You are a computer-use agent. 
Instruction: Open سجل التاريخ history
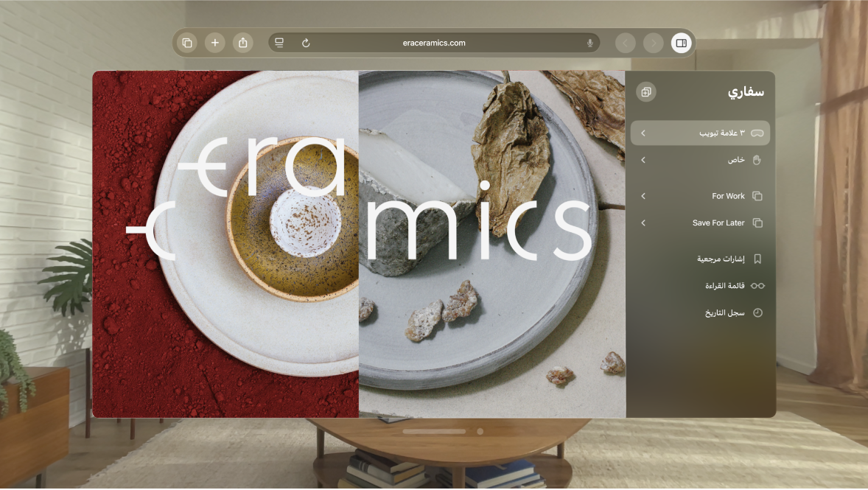coord(700,313)
